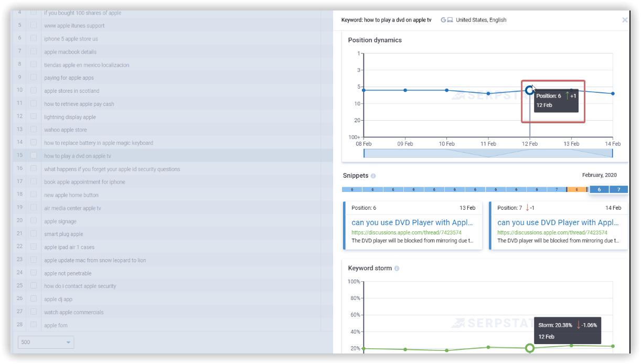Click the 'Position dynamics' heading
641x364 pixels.
point(375,40)
